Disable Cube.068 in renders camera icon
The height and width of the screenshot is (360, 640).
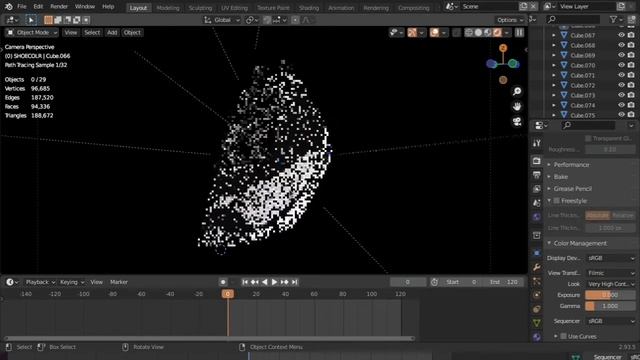tap(631, 45)
